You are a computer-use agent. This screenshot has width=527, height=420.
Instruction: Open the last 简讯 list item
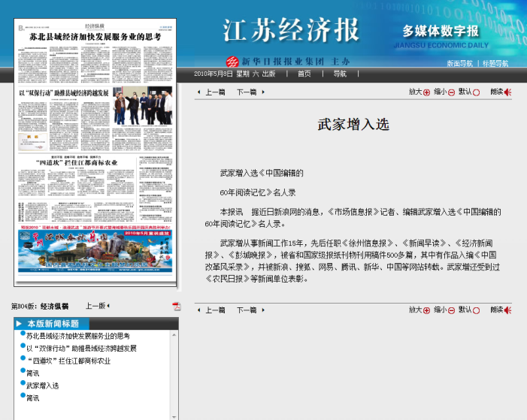[x=32, y=398]
